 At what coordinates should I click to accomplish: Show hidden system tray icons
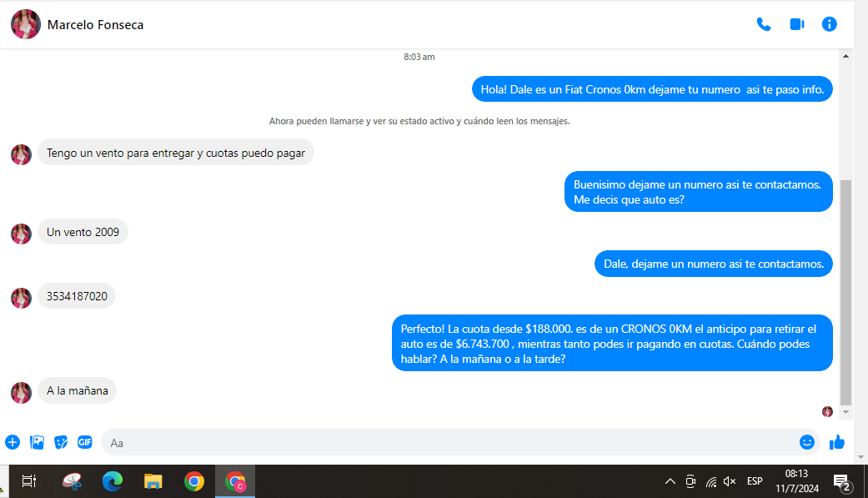670,481
